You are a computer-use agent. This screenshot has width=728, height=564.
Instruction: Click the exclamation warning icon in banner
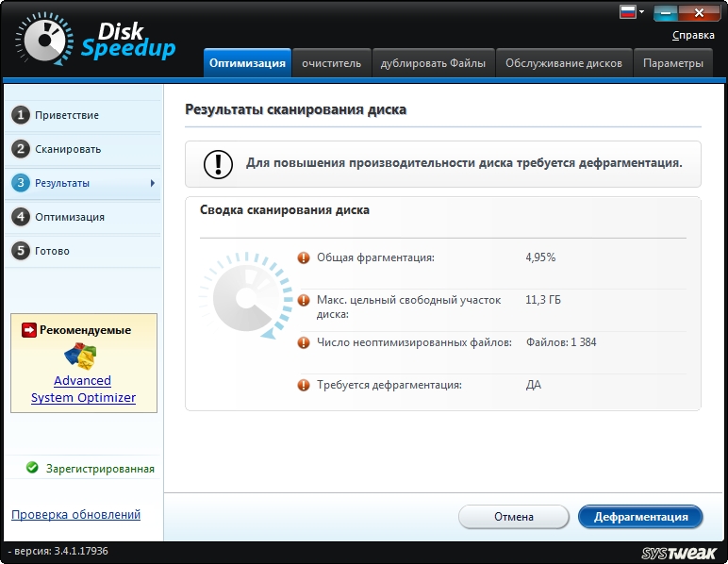218,164
